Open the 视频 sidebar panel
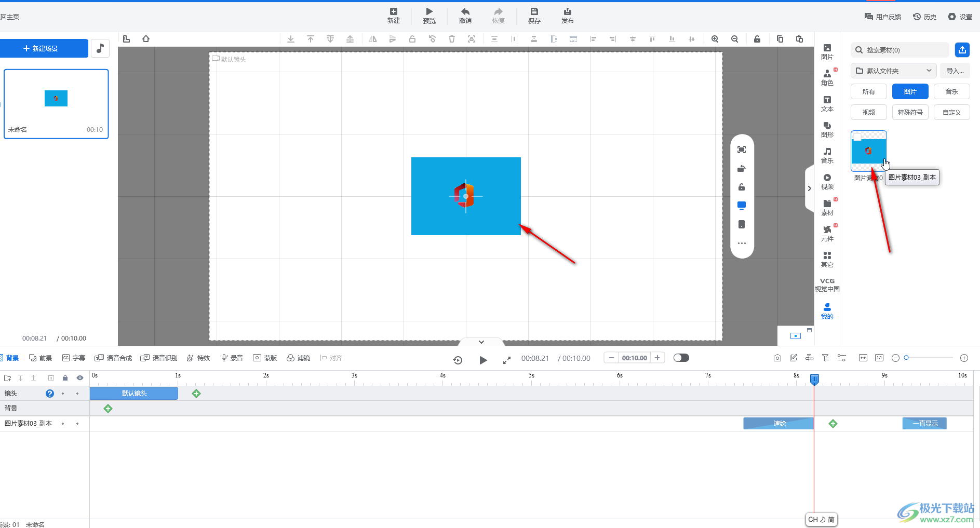This screenshot has height=528, width=980. pos(827,182)
